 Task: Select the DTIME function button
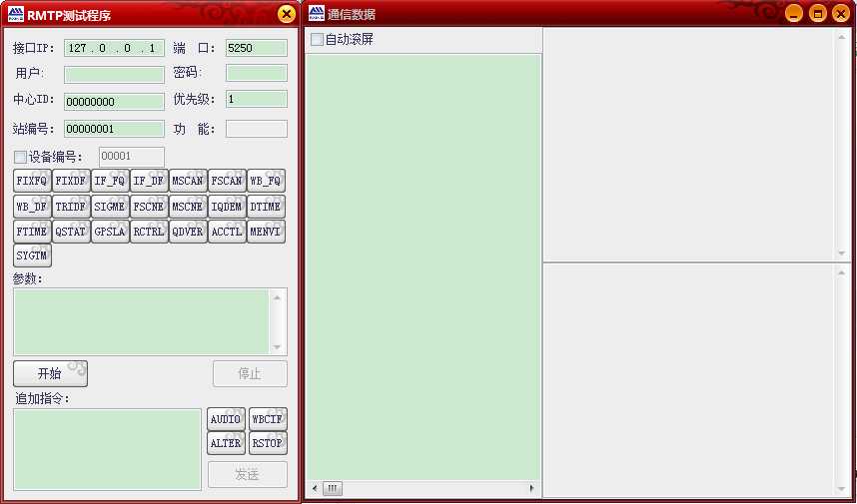pos(266,207)
